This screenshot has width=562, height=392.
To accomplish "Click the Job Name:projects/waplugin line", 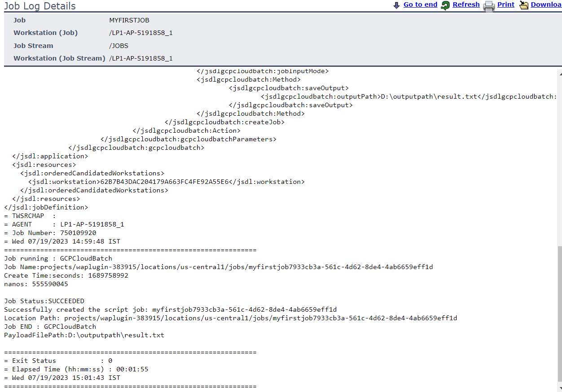I will [219, 267].
